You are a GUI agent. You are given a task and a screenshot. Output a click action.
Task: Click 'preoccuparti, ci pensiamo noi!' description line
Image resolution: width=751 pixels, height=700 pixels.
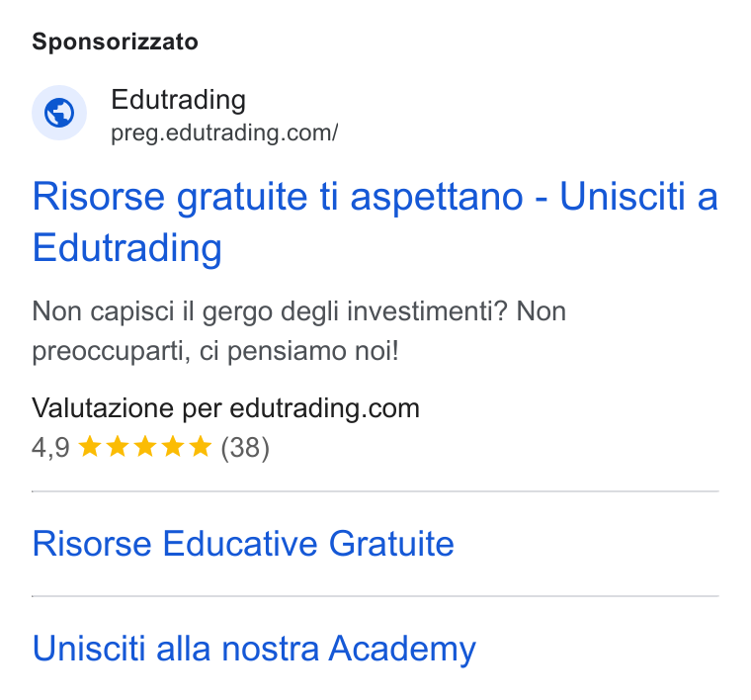coord(215,351)
